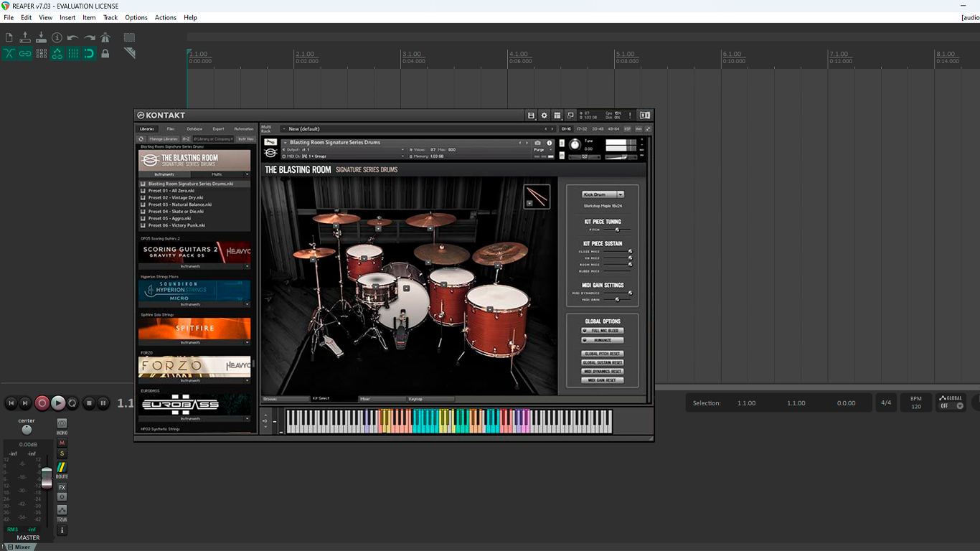Open the Insert menu

[67, 17]
